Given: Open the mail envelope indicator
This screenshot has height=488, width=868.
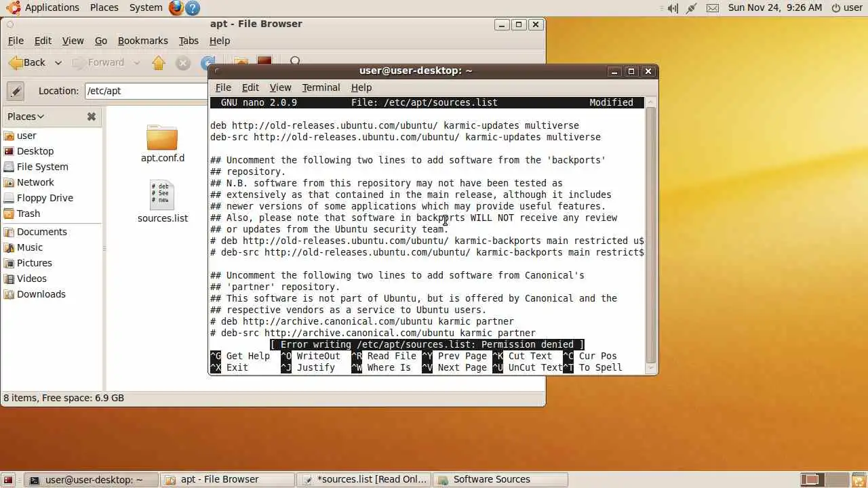Looking at the screenshot, I should [712, 8].
